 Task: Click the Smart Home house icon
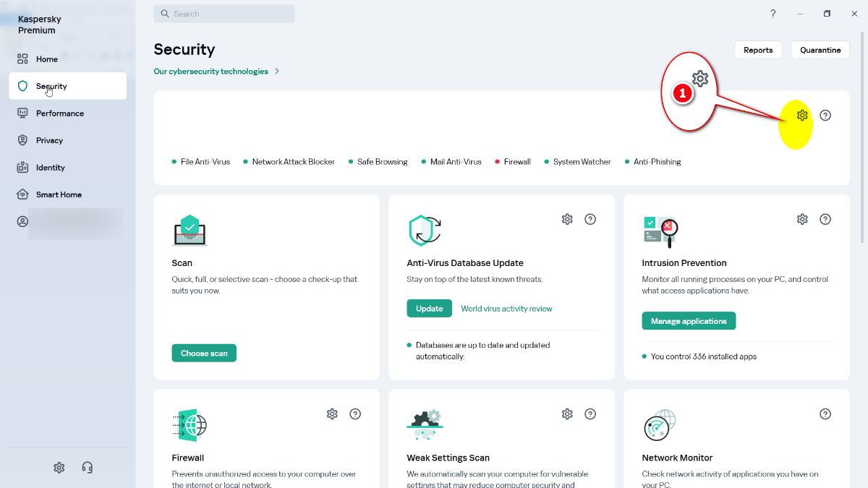22,194
